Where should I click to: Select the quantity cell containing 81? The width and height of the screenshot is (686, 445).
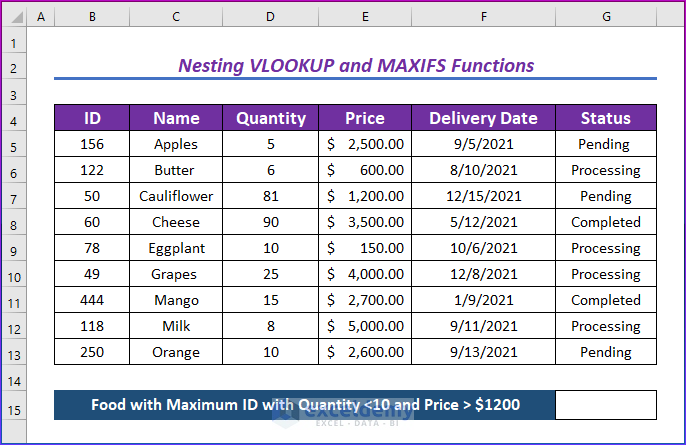point(270,196)
